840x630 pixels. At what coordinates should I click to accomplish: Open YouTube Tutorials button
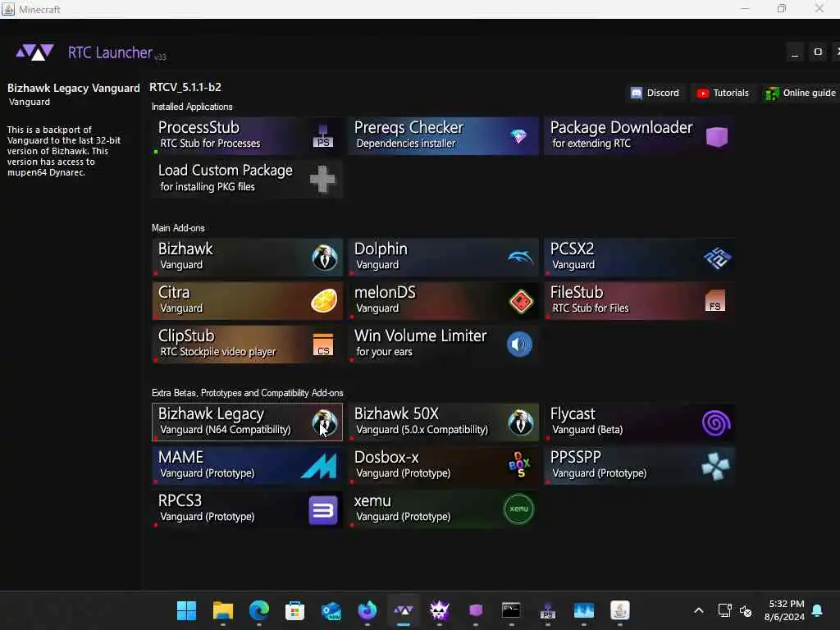[722, 94]
